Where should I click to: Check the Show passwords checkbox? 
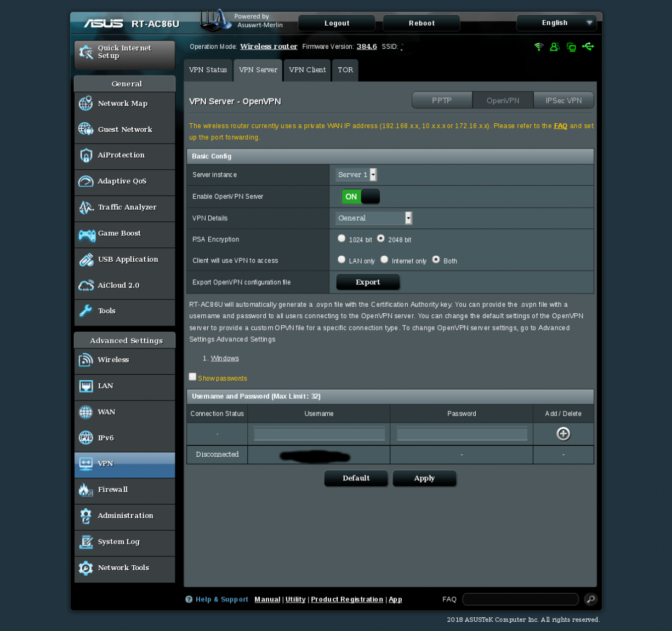[192, 377]
